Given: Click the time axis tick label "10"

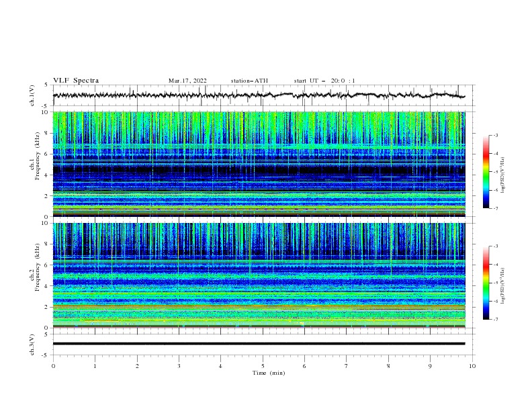Looking at the screenshot, I should [x=472, y=366].
